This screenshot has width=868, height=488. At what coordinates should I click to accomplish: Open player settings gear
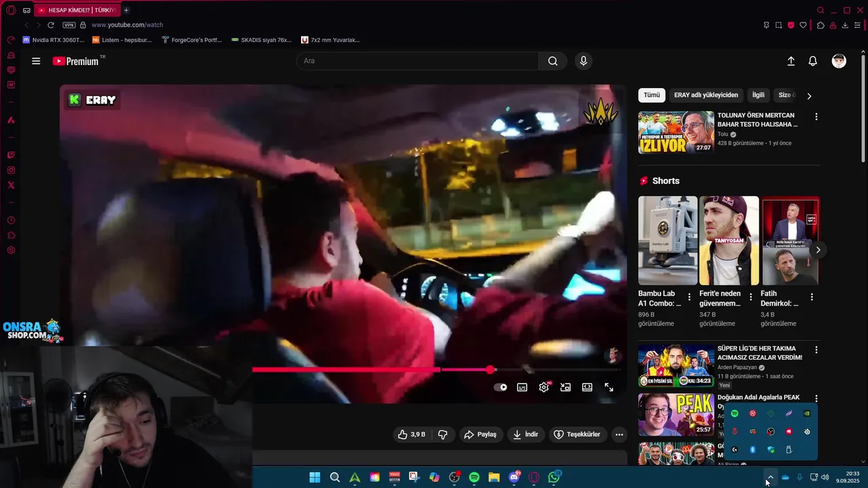(544, 387)
